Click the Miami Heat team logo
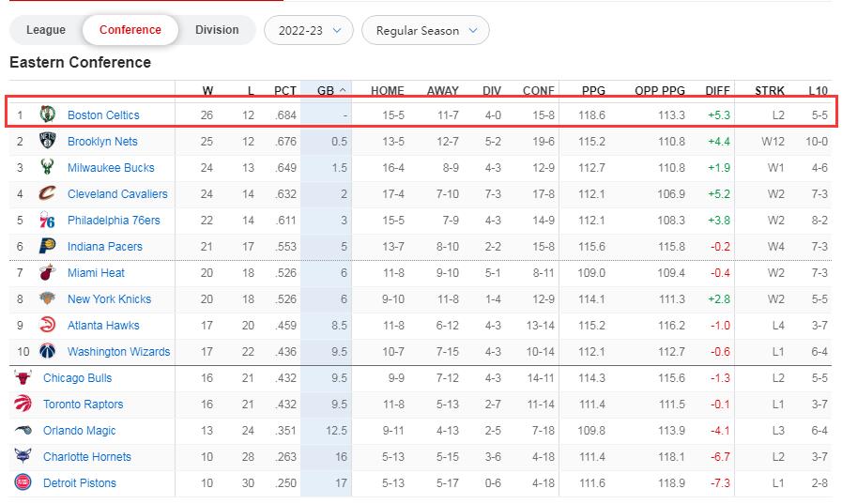The width and height of the screenshot is (842, 504). 47,272
